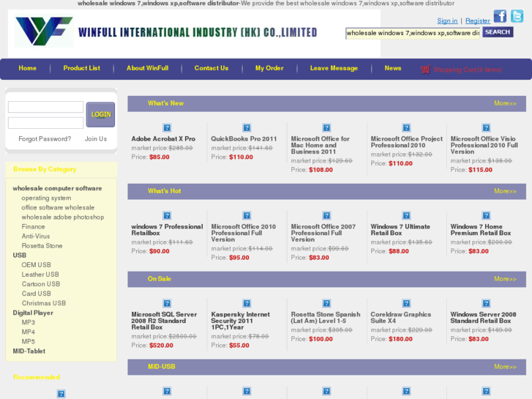532x399 pixels.
Task: Select Leather USB category
Action: [x=40, y=275]
